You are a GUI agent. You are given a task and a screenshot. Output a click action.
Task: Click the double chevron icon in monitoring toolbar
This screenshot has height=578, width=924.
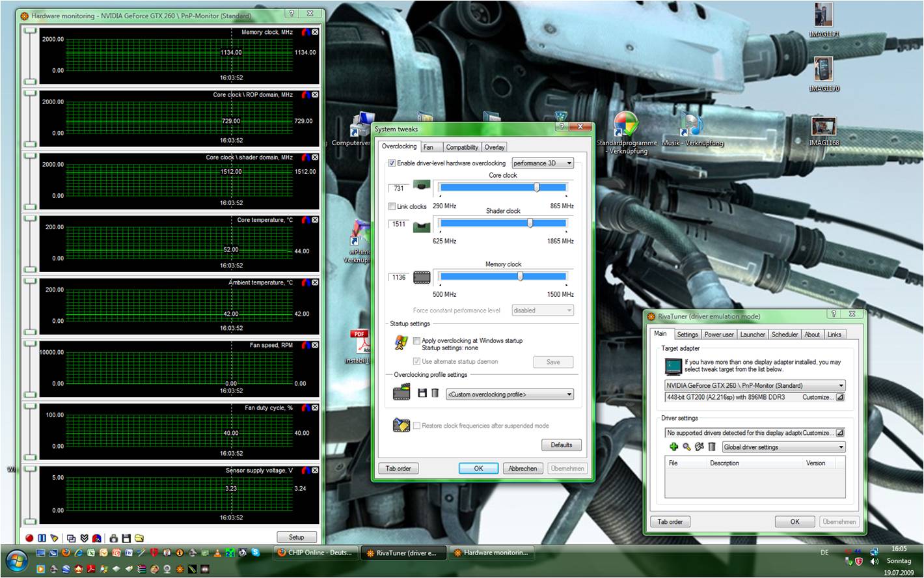pos(84,538)
